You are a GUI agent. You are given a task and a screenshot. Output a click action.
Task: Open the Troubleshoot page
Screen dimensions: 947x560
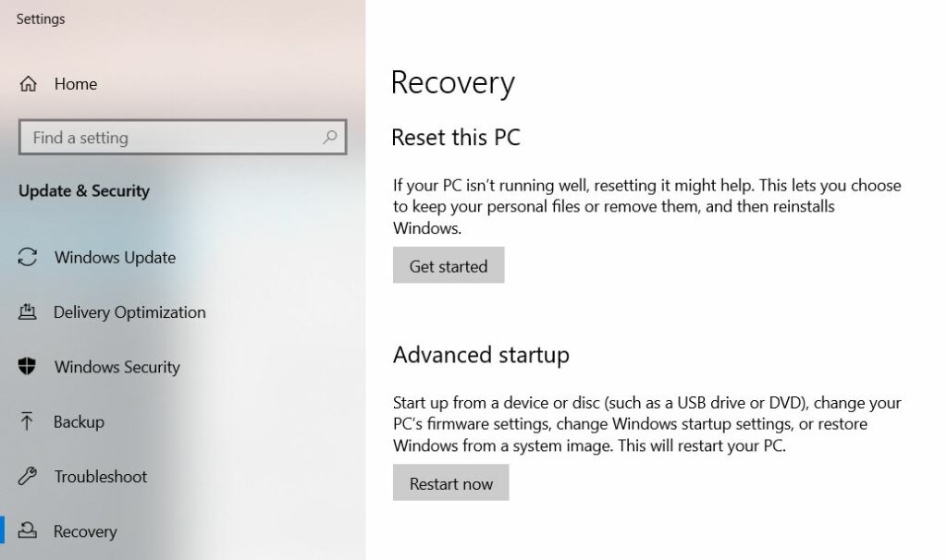101,477
